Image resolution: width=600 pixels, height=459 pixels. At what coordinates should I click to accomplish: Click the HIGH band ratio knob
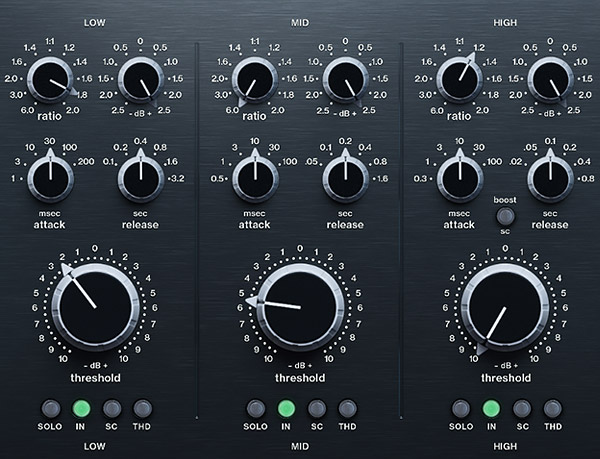(459, 80)
